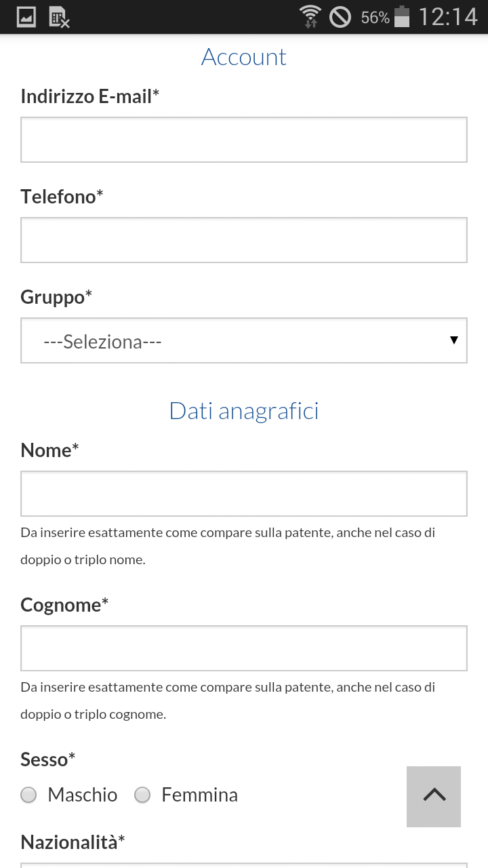Screen dimensions: 488x868
Task: Focus the Indirizzo E-mail input field
Action: pyautogui.click(x=244, y=140)
